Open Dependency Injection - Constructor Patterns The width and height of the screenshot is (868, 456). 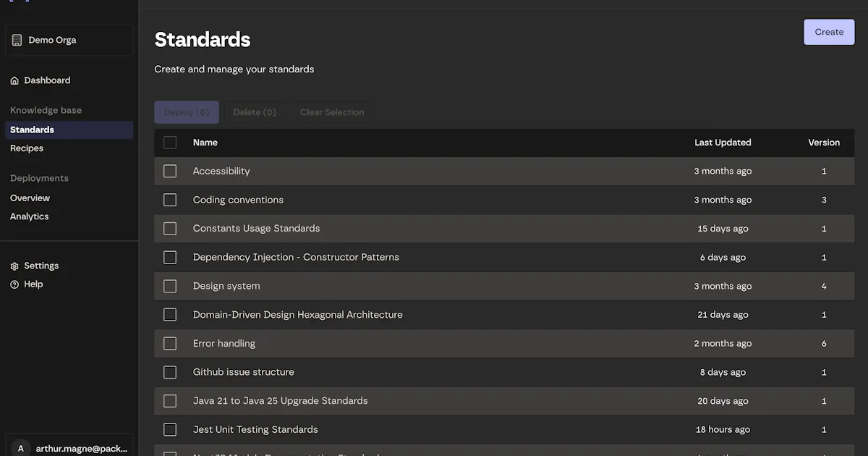coord(296,257)
